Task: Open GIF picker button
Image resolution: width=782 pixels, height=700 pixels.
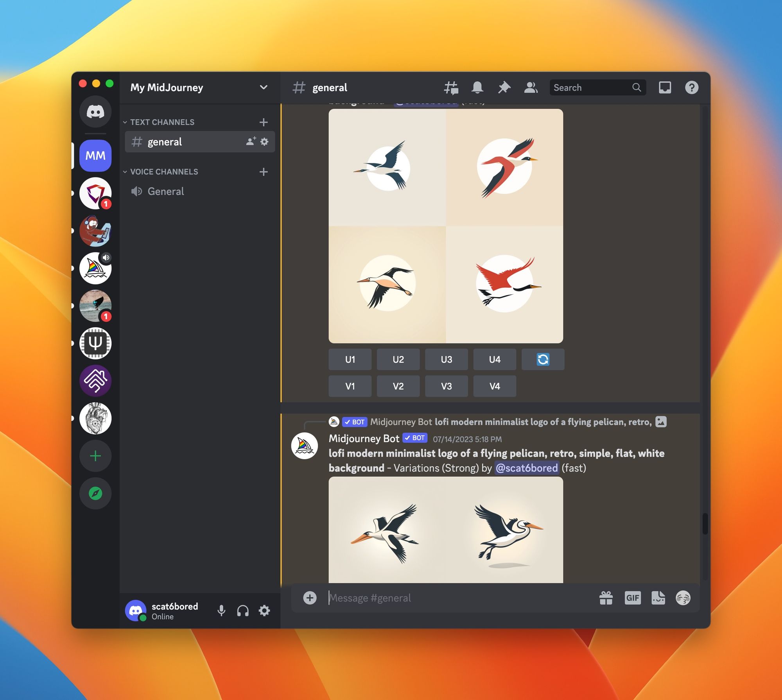Action: pos(633,598)
